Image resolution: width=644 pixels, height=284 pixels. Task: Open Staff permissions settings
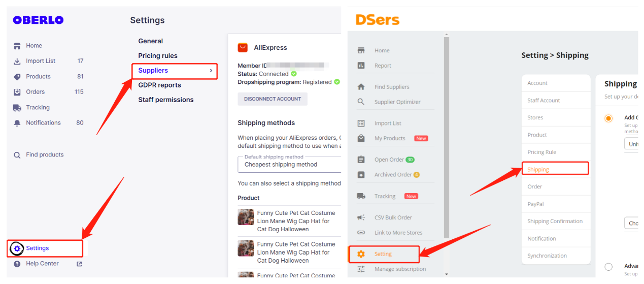click(166, 100)
